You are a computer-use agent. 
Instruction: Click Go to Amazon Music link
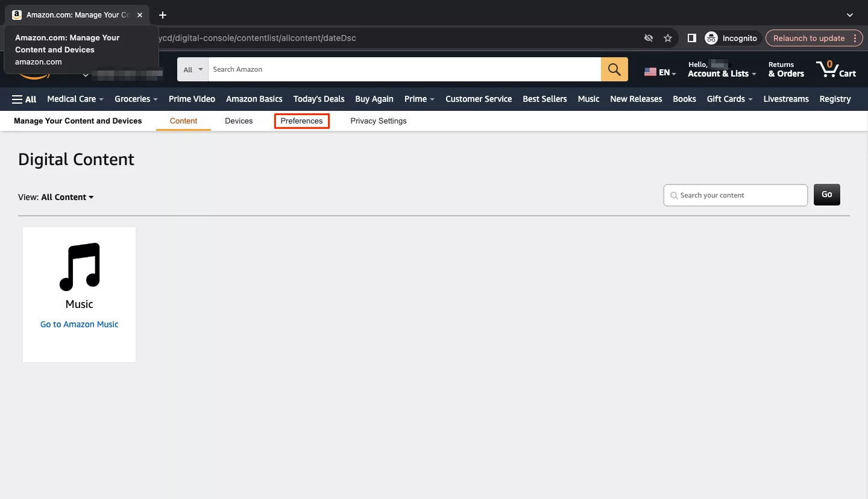[79, 324]
